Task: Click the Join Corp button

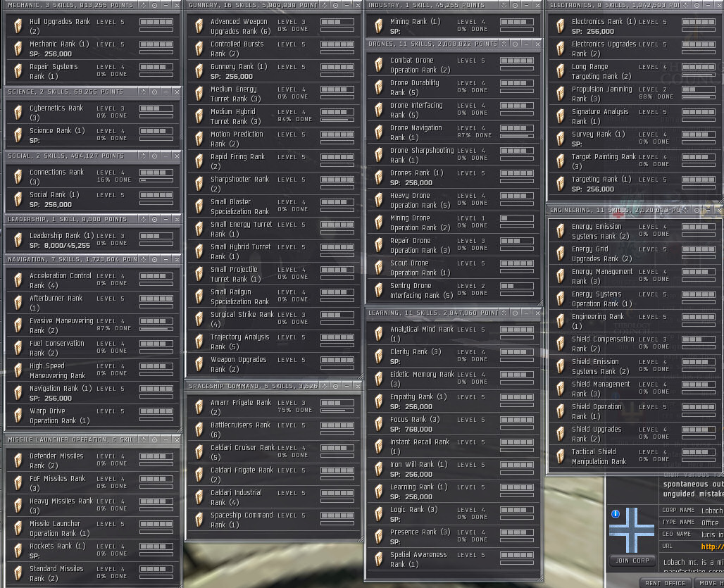Action: click(632, 561)
